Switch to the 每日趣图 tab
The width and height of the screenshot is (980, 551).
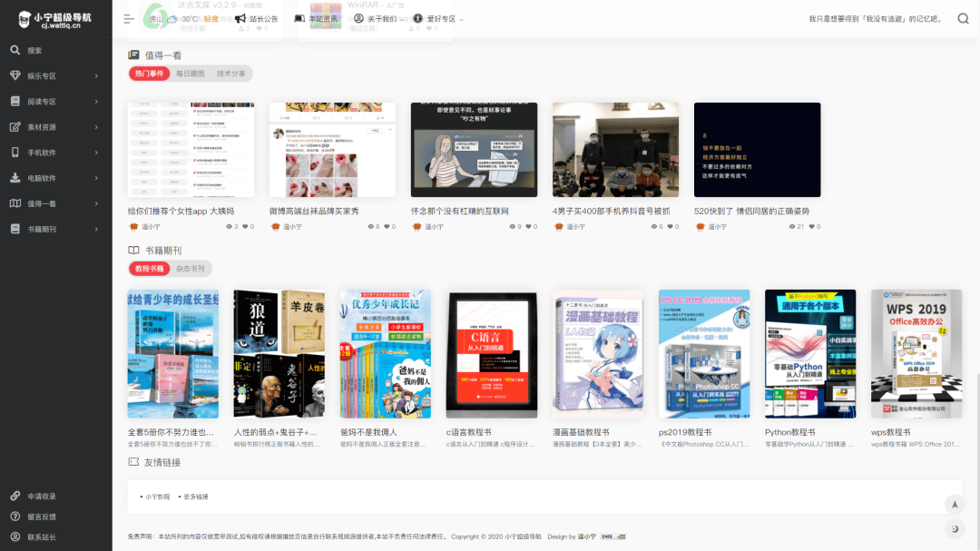pyautogui.click(x=190, y=74)
